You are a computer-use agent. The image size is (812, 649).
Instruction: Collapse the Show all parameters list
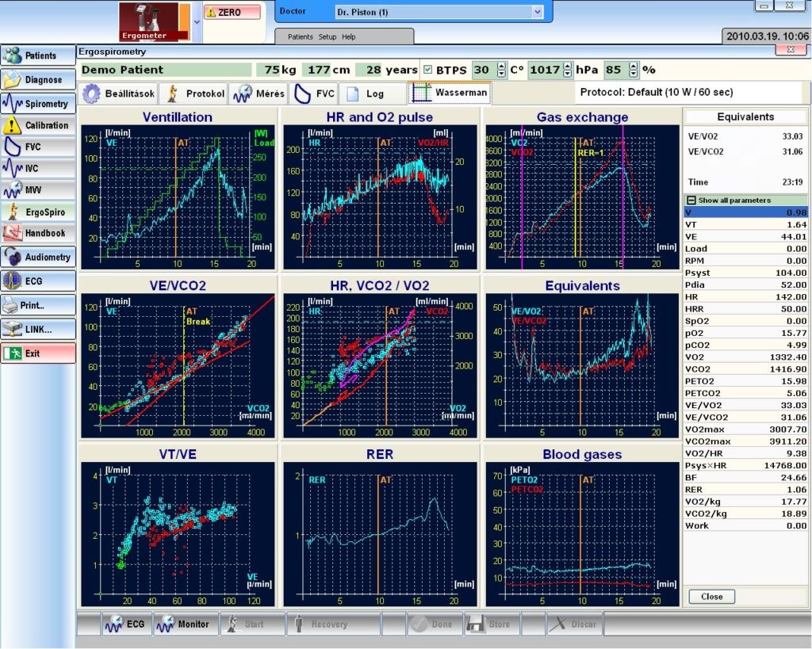pyautogui.click(x=691, y=200)
